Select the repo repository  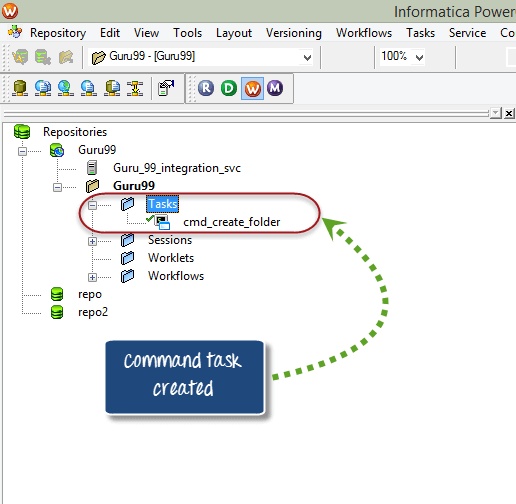(x=90, y=295)
